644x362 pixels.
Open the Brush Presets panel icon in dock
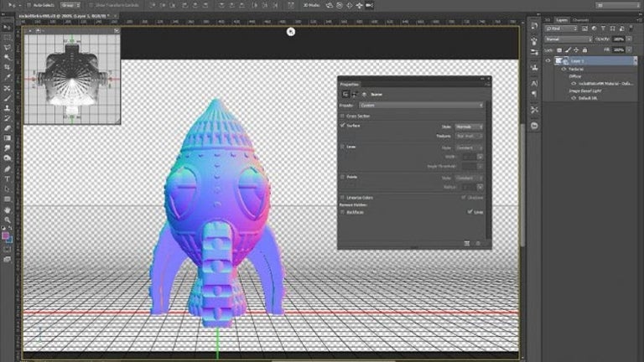coord(534,52)
